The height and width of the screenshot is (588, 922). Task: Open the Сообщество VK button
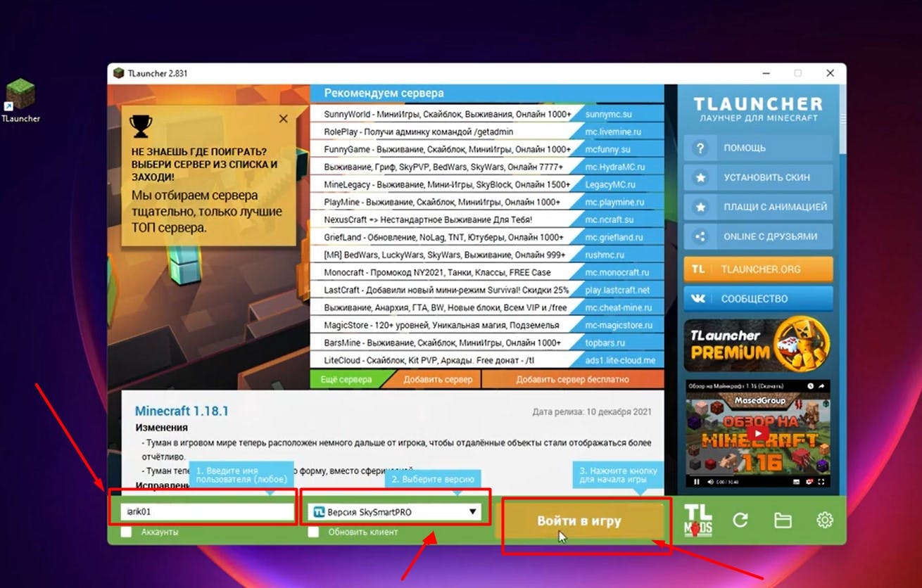(758, 299)
